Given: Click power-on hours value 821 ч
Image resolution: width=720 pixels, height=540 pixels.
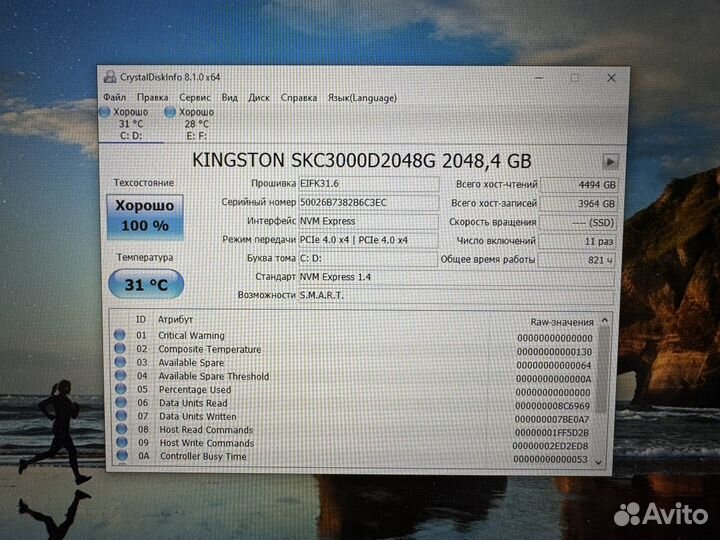Looking at the screenshot, I should point(576,260).
